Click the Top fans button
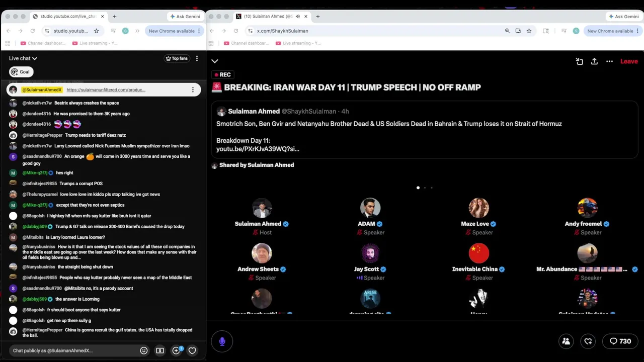 177,58
